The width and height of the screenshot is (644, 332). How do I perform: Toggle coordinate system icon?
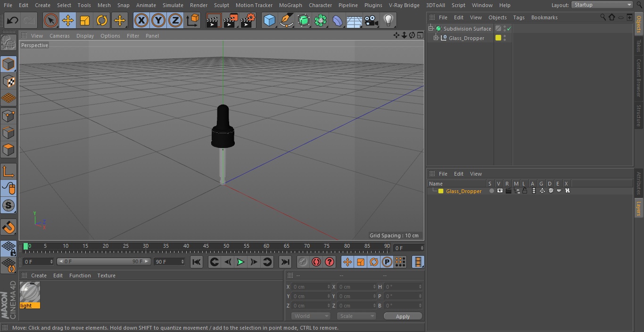coord(193,20)
